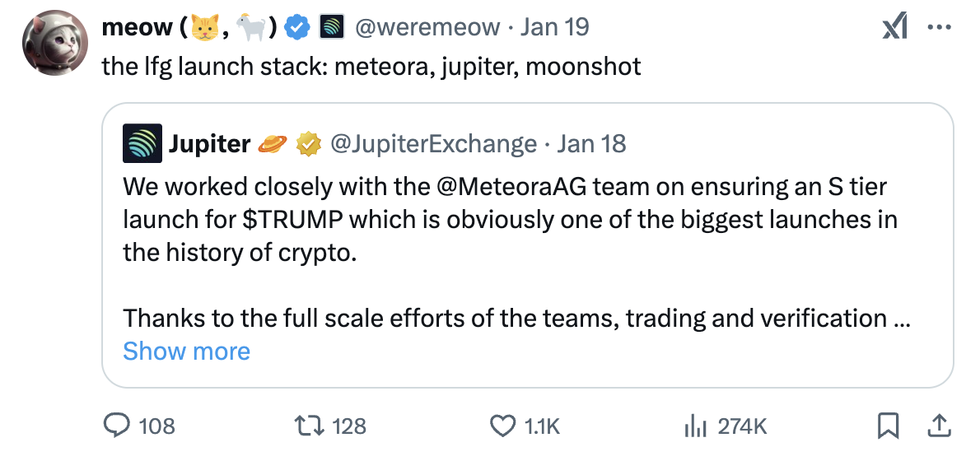Image resolution: width=980 pixels, height=461 pixels.
Task: Bookmark this tweet
Action: pyautogui.click(x=887, y=426)
